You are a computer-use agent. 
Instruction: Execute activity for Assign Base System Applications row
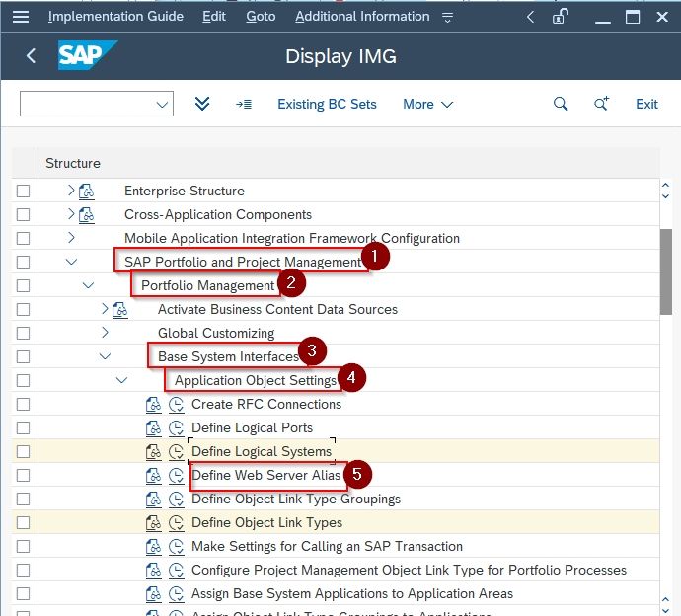177,594
